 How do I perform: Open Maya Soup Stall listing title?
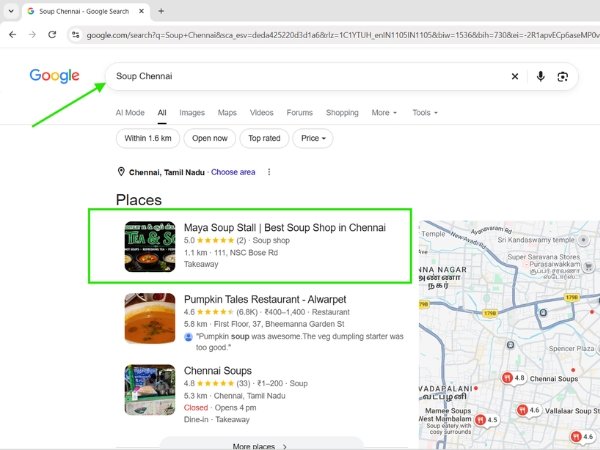[x=285, y=228]
